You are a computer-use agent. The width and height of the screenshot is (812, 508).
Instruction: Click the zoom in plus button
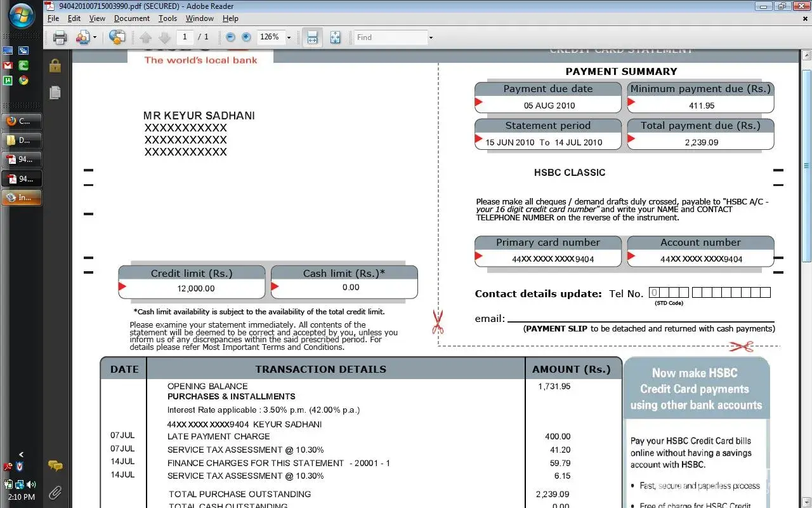(x=246, y=37)
